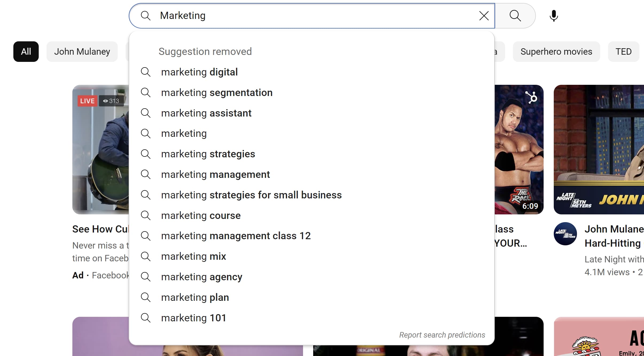Viewport: 644px width, 356px height.
Task: Select 'marketing agency' from suggestions
Action: 202,277
